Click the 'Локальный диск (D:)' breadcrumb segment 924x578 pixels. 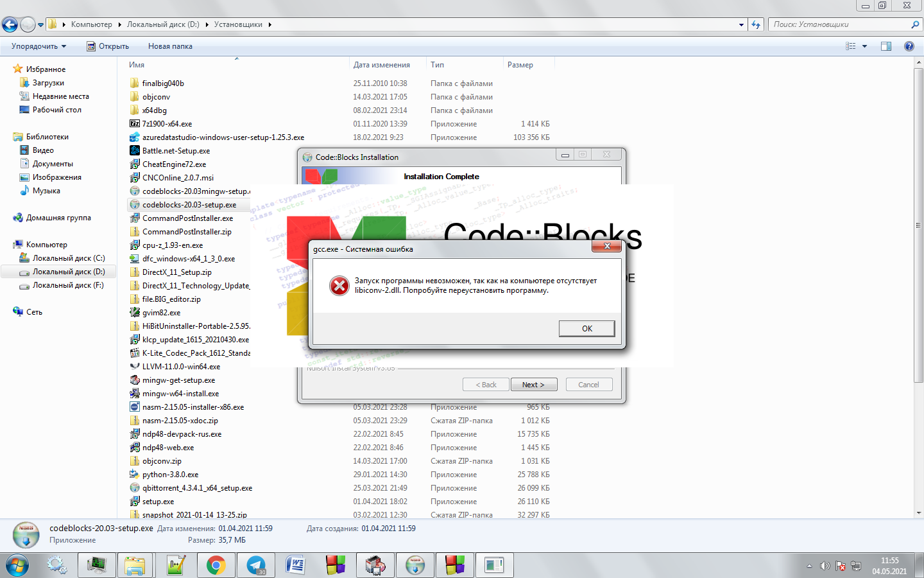tap(163, 24)
